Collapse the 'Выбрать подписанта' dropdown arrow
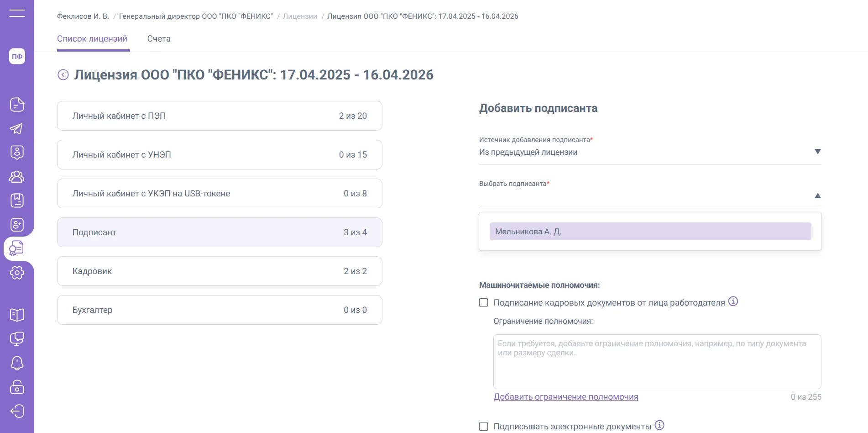The width and height of the screenshot is (868, 433). (x=817, y=196)
